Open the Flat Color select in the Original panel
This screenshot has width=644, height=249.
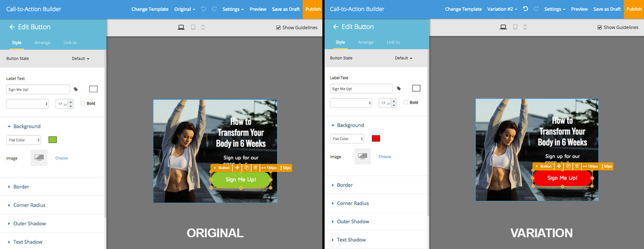pyautogui.click(x=24, y=140)
